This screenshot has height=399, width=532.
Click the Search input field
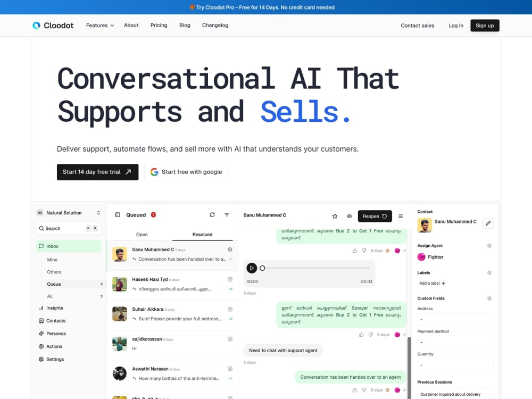pos(69,228)
